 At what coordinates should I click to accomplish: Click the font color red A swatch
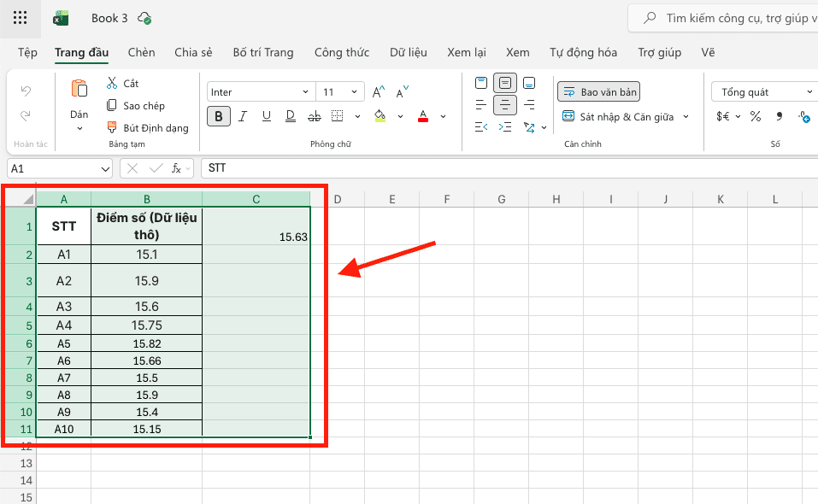(x=423, y=116)
